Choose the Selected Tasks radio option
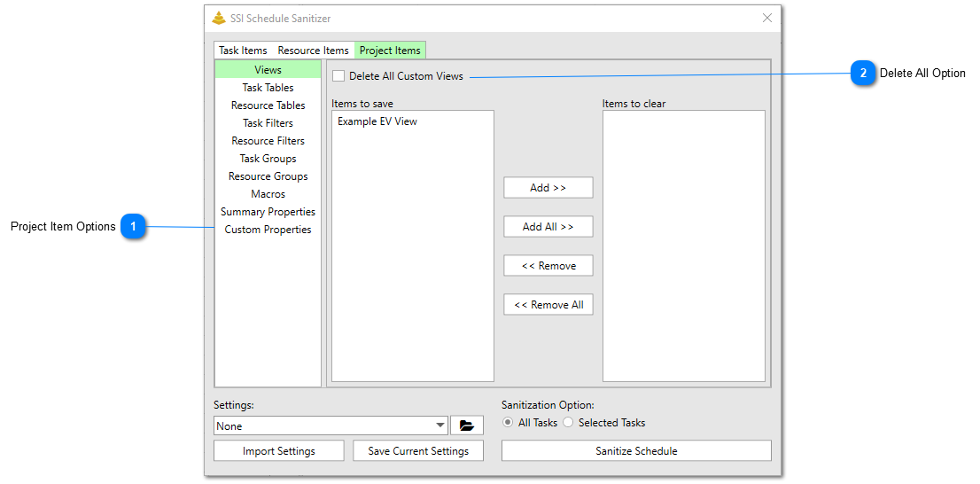The height and width of the screenshot is (484, 980). 567,423
